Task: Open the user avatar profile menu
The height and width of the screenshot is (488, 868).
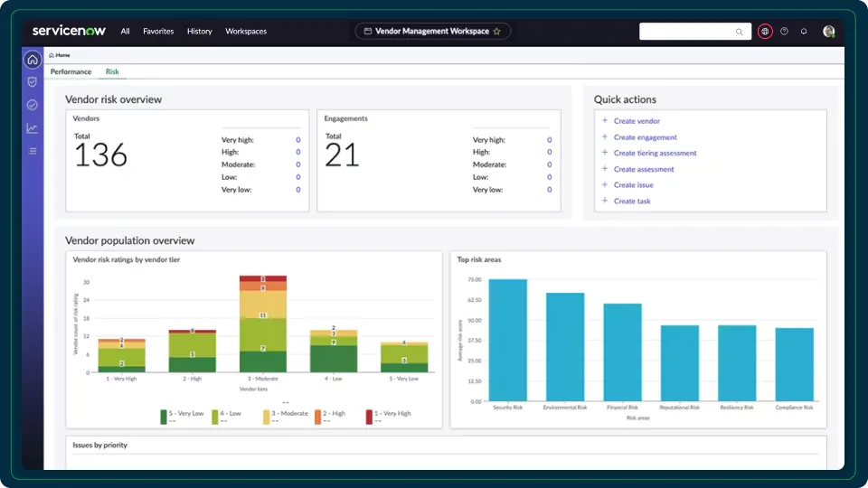Action: [828, 32]
